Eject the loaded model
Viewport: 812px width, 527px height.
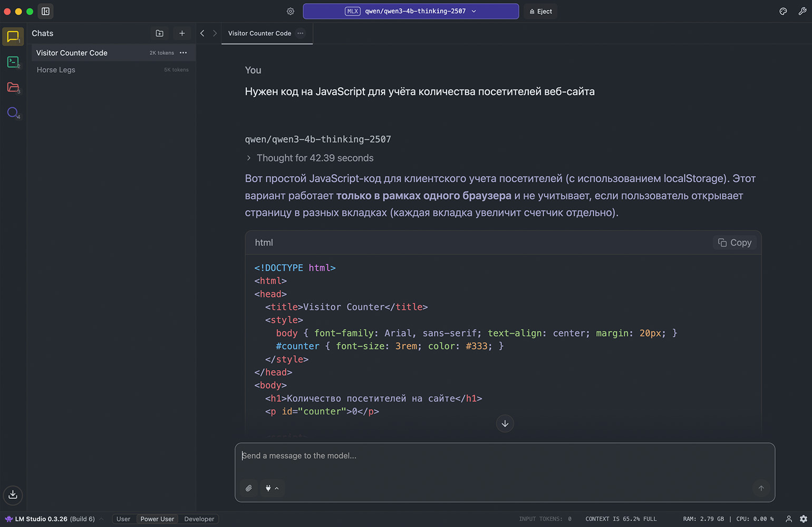point(540,11)
